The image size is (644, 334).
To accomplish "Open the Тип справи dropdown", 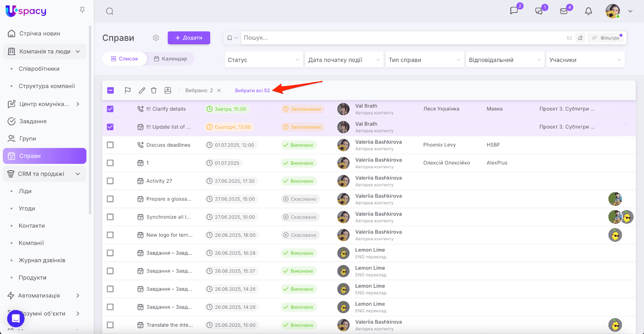I will 424,60.
